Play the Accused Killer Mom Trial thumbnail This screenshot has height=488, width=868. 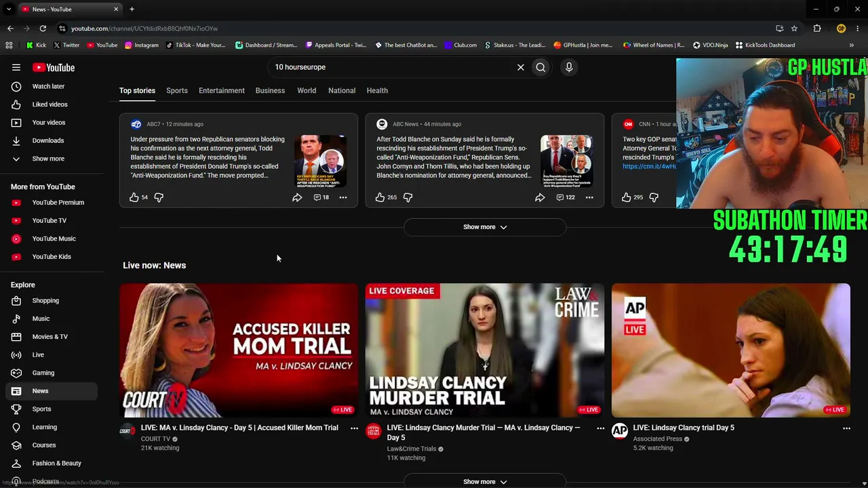click(239, 350)
